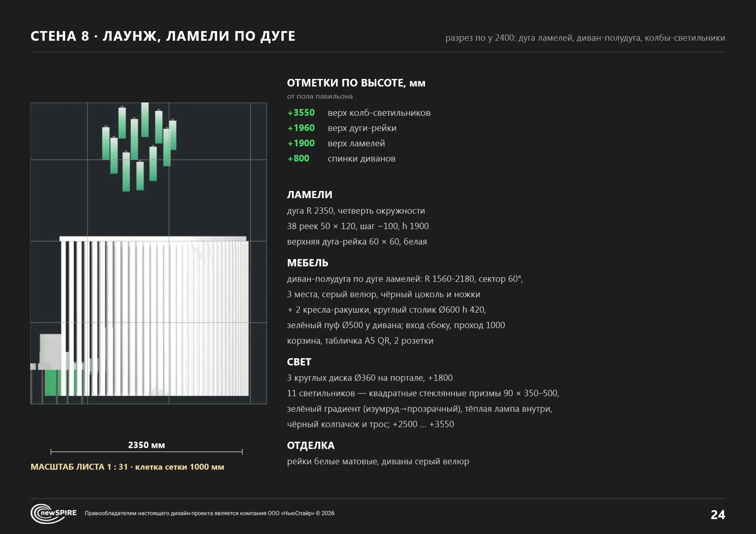Click the page number 24
This screenshot has height=534, width=756.
tap(718, 515)
